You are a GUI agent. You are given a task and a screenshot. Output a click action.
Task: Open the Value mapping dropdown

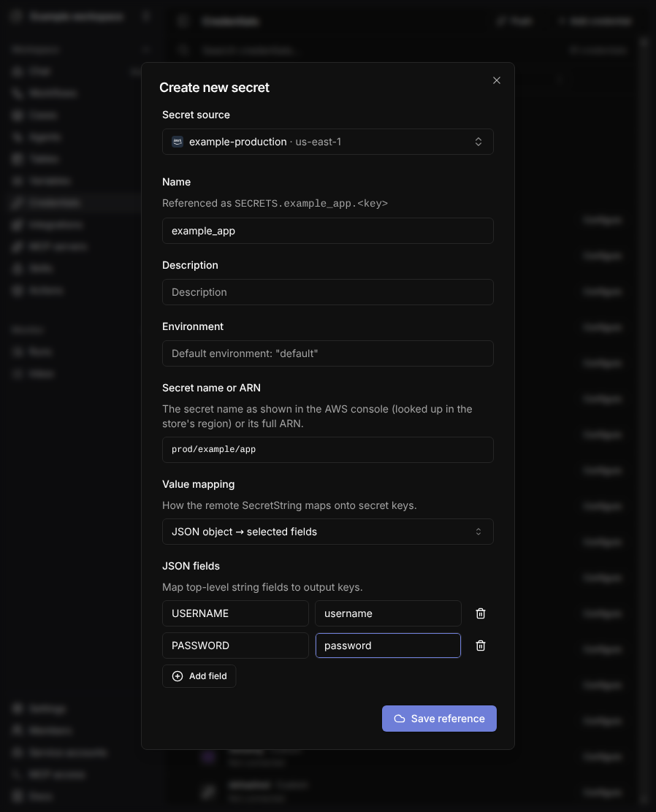coord(327,532)
